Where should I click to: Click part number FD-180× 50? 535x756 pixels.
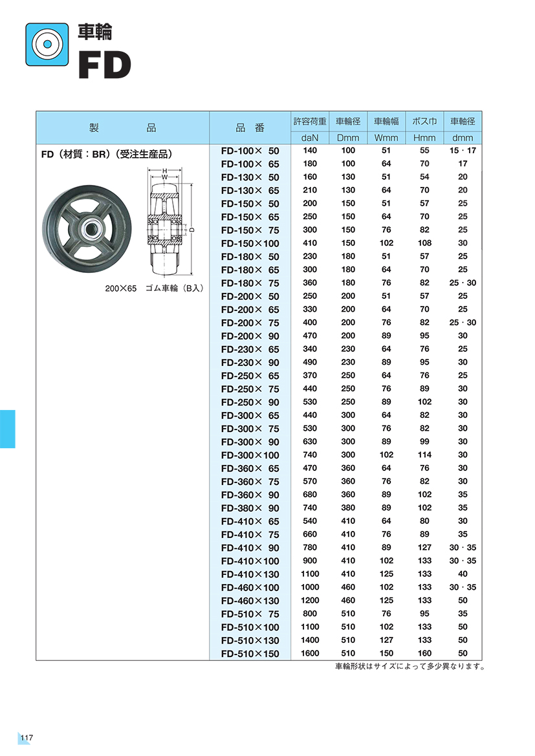pyautogui.click(x=250, y=257)
